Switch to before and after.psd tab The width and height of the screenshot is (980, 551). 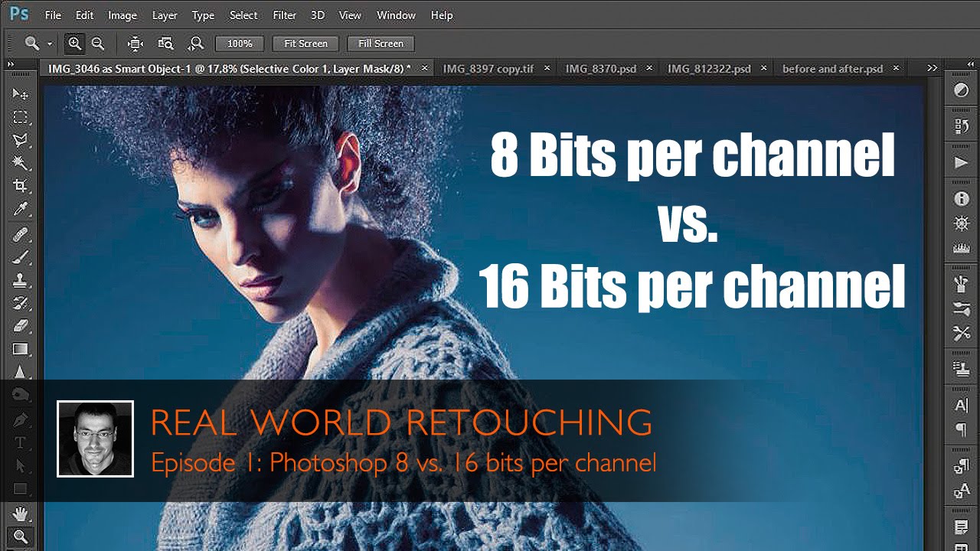[x=832, y=68]
